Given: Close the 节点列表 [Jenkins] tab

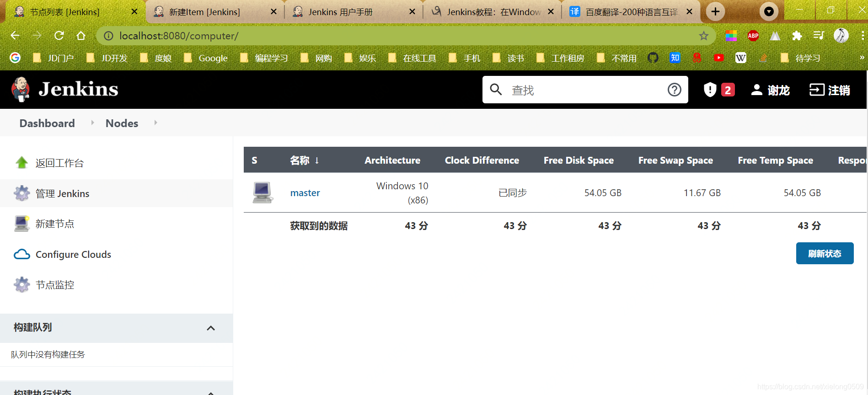Looking at the screenshot, I should point(134,12).
